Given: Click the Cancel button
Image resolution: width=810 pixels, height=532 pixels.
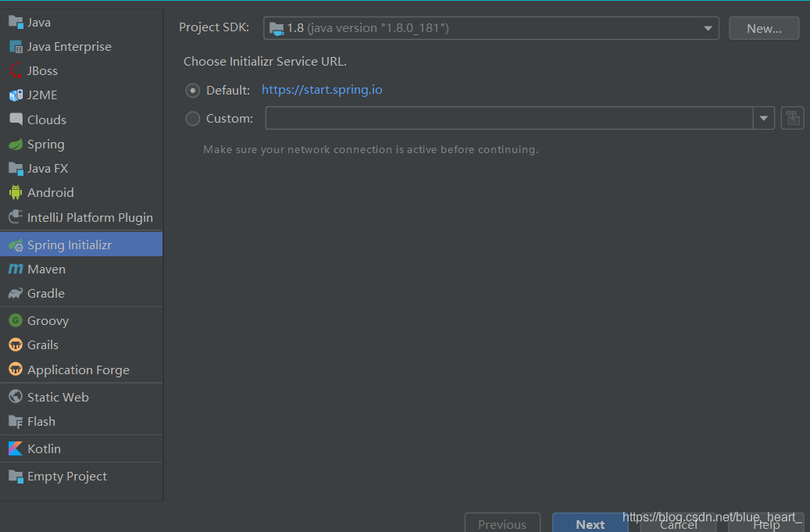Looking at the screenshot, I should (x=678, y=523).
